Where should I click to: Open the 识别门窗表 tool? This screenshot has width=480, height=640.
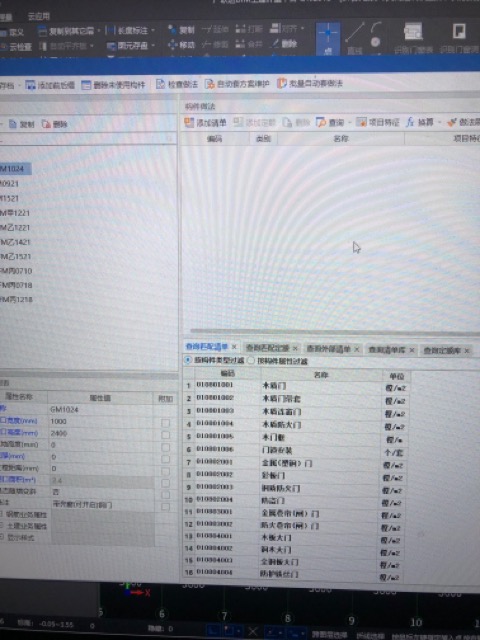coord(413,39)
